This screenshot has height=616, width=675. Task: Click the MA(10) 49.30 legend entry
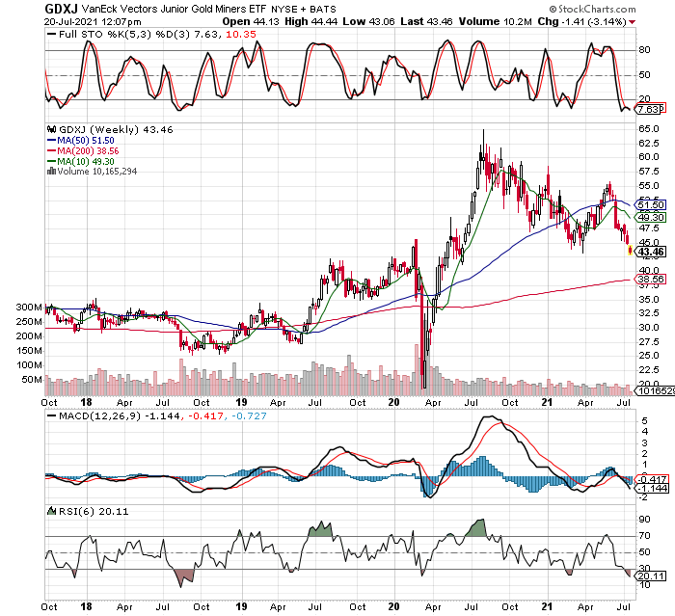point(86,162)
